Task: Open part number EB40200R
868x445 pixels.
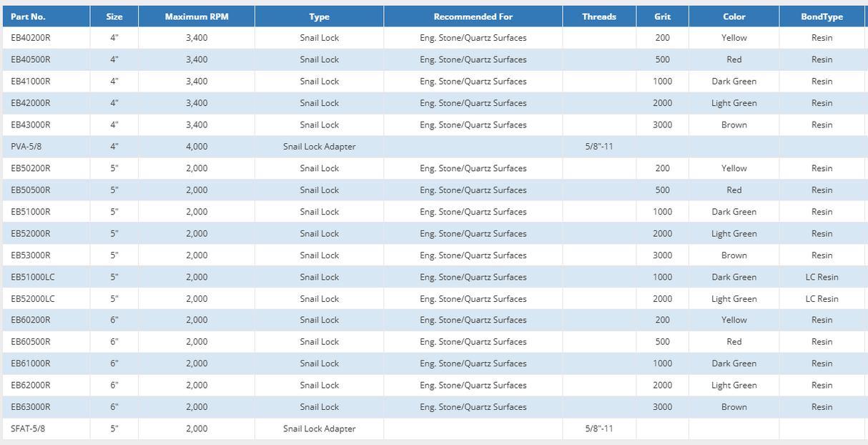Action: 31,38
